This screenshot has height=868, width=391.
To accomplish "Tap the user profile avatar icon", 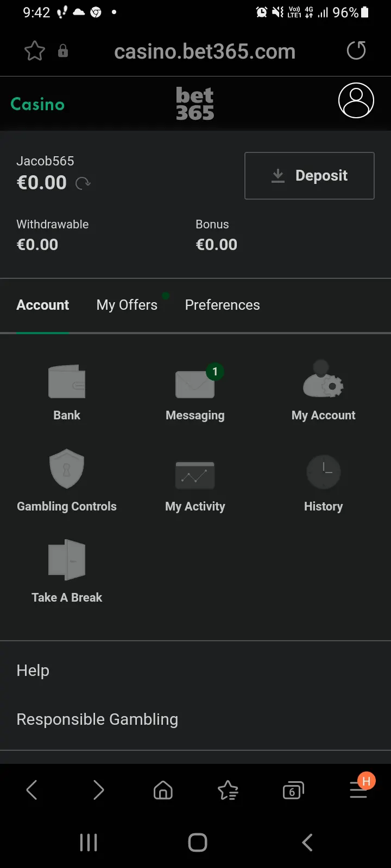I will pyautogui.click(x=356, y=100).
